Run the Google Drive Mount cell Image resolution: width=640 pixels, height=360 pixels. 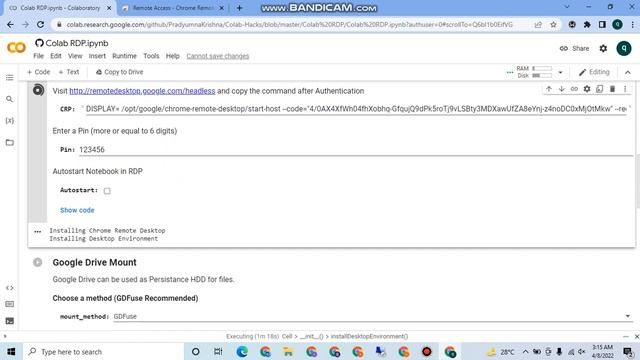tap(38, 262)
